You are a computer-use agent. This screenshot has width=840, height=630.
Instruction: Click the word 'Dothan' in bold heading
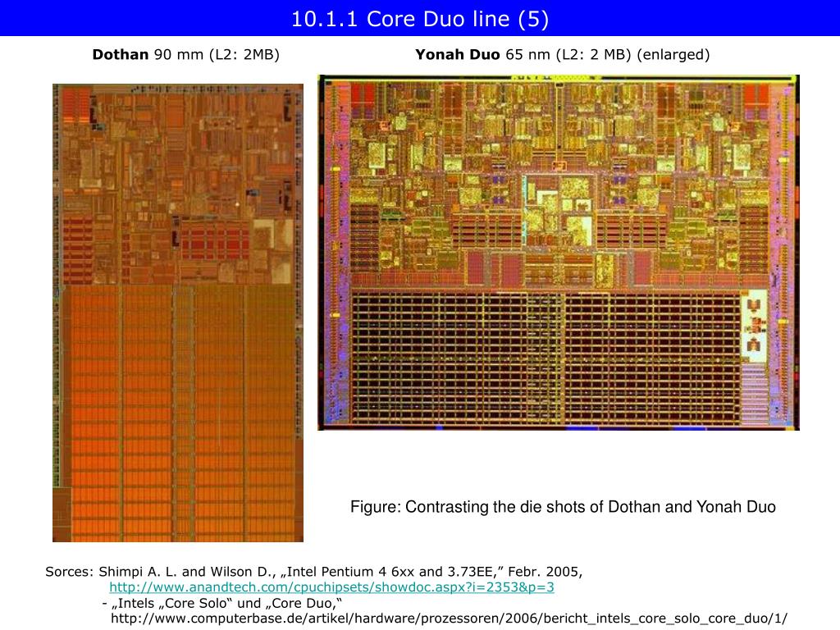tap(121, 55)
